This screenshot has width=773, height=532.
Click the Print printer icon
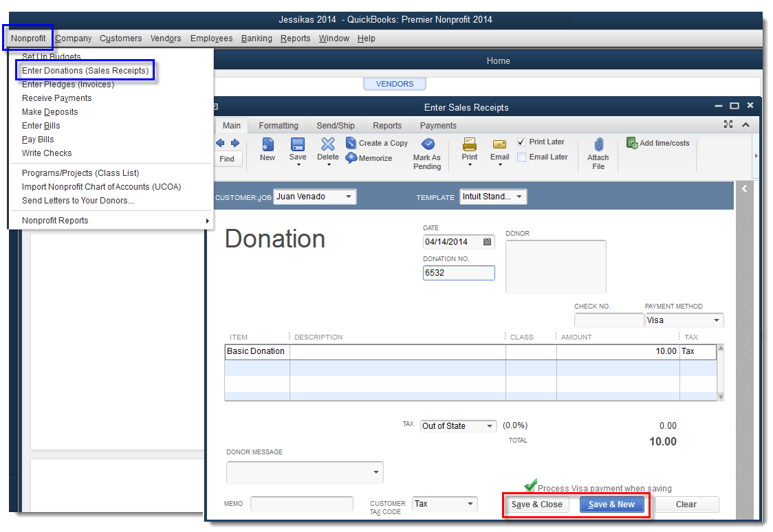coord(470,144)
